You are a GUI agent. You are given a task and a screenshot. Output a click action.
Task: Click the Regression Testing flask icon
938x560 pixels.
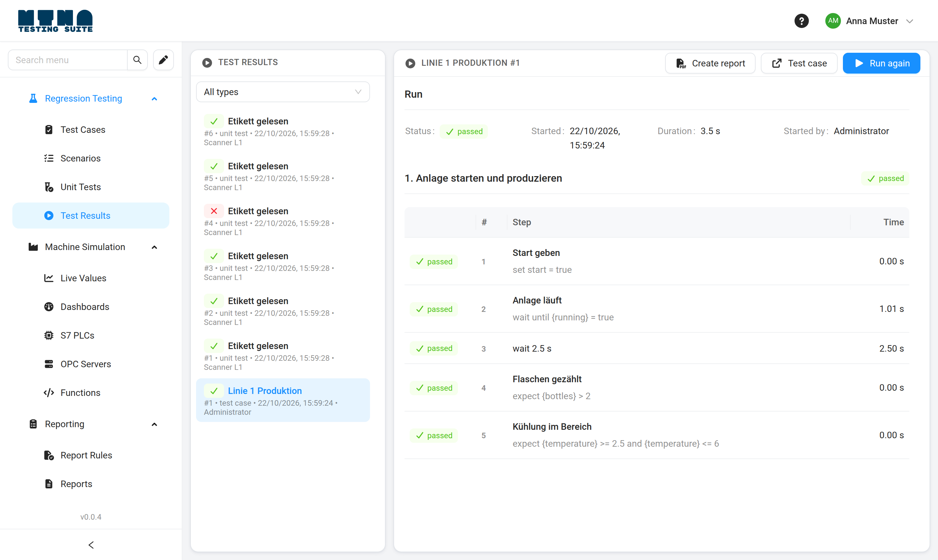click(x=33, y=99)
